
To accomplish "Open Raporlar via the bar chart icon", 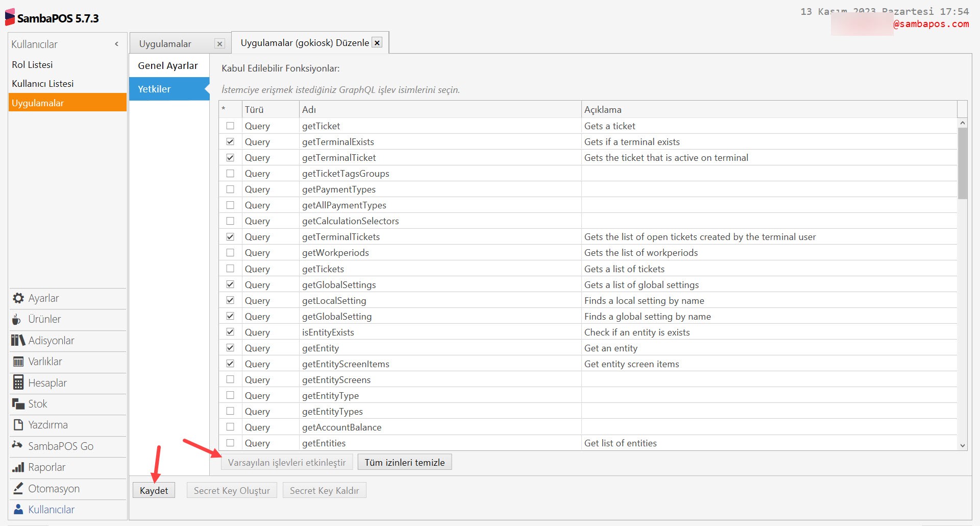I will 18,467.
